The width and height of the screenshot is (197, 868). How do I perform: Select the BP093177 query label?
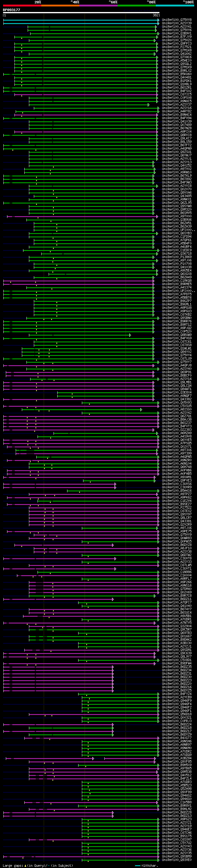11,10
